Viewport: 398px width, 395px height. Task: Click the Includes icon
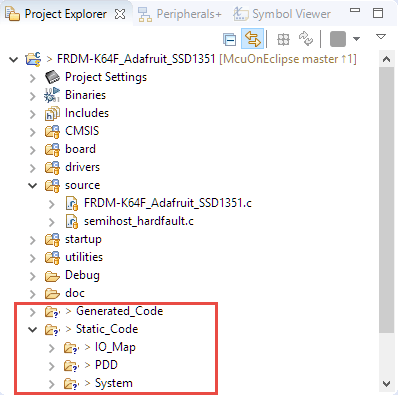point(52,113)
